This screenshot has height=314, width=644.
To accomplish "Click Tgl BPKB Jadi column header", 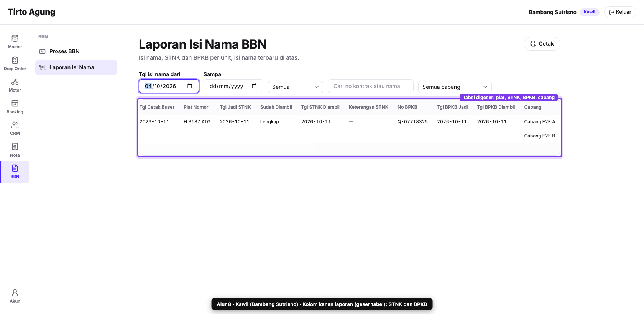I will click(x=452, y=107).
